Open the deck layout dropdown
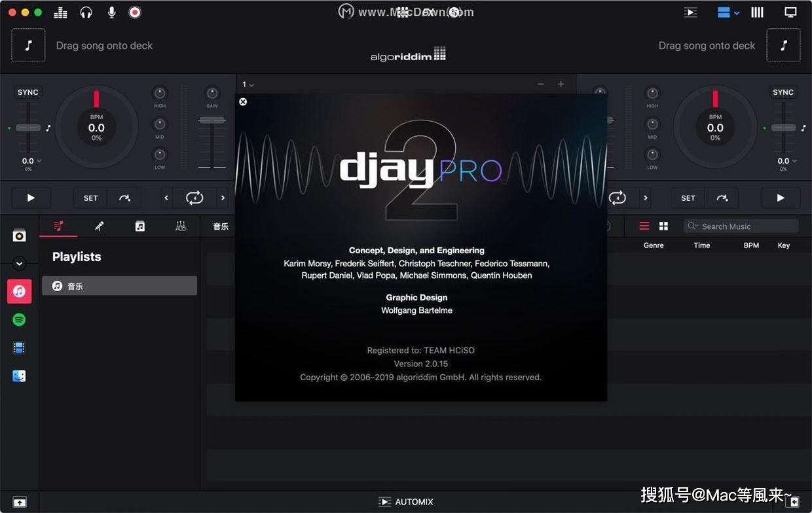The width and height of the screenshot is (812, 513). [728, 12]
